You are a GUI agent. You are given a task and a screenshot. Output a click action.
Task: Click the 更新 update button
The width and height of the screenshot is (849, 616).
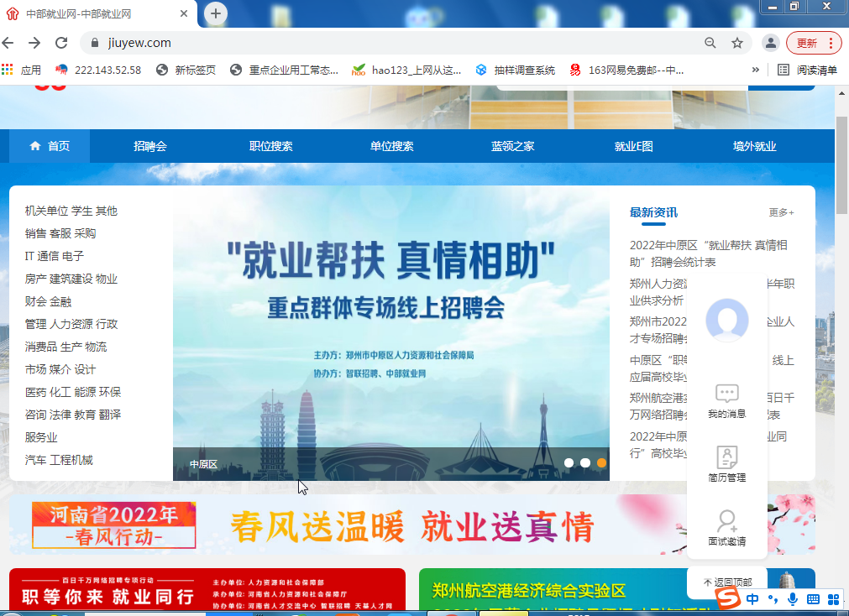(814, 43)
